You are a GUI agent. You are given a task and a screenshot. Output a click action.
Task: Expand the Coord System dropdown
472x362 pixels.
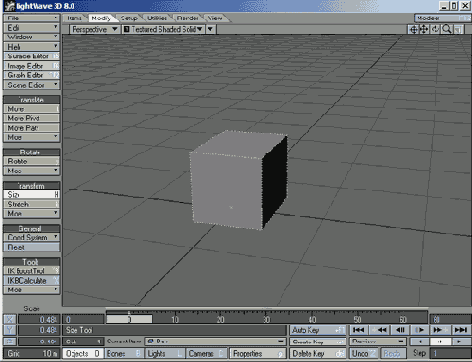pos(32,237)
